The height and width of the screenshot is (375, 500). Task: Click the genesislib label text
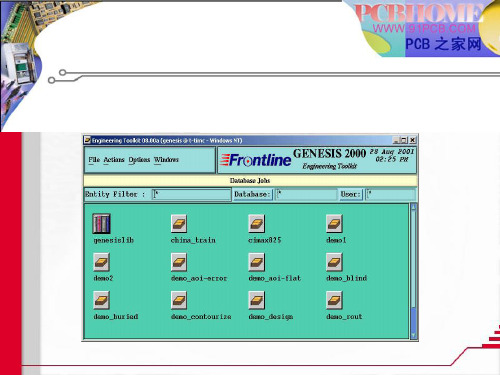point(114,240)
